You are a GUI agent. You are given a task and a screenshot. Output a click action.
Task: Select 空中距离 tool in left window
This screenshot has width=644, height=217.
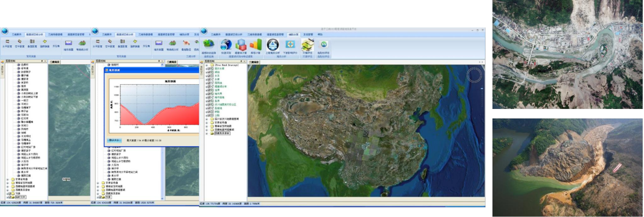point(19,44)
